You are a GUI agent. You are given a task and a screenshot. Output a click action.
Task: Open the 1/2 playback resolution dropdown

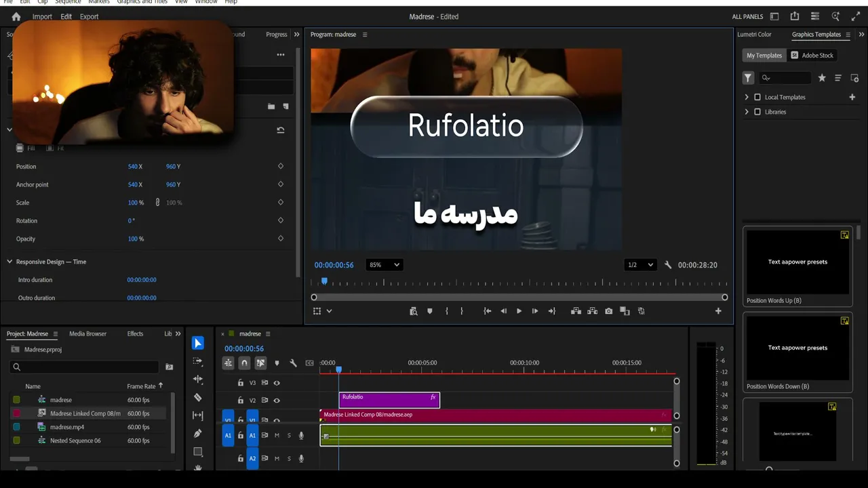(x=641, y=265)
